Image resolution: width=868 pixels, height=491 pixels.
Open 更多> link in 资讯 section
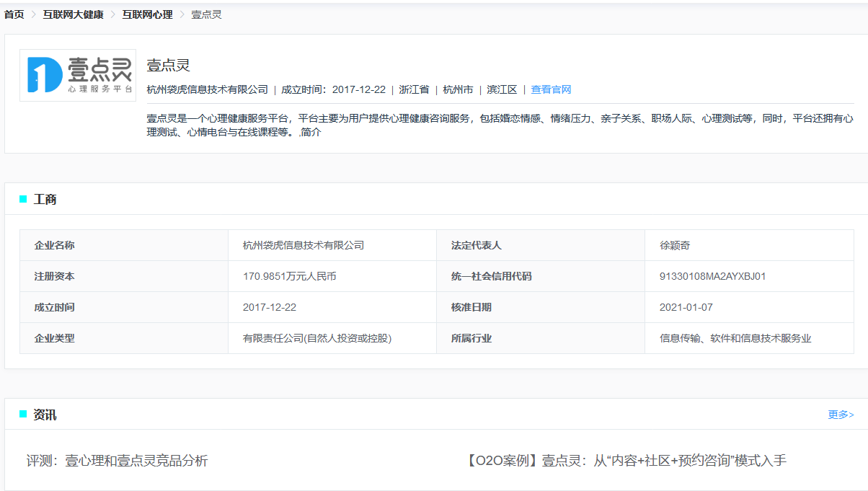pos(841,415)
